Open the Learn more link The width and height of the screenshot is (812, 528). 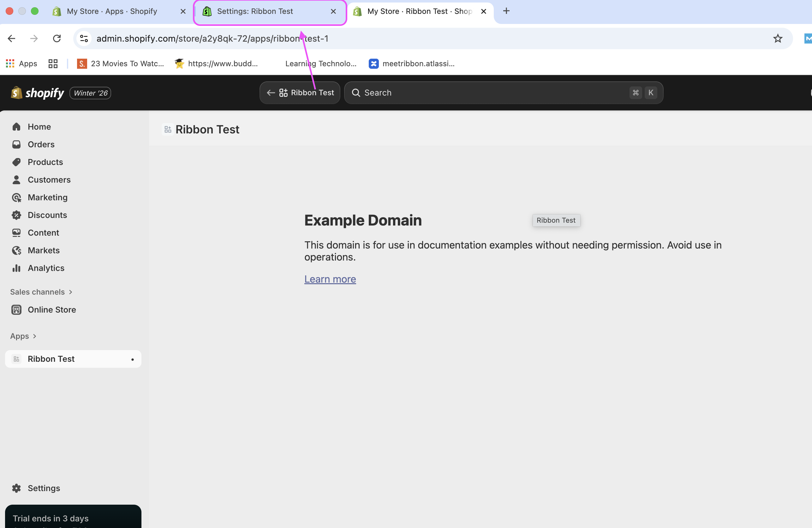(x=330, y=279)
